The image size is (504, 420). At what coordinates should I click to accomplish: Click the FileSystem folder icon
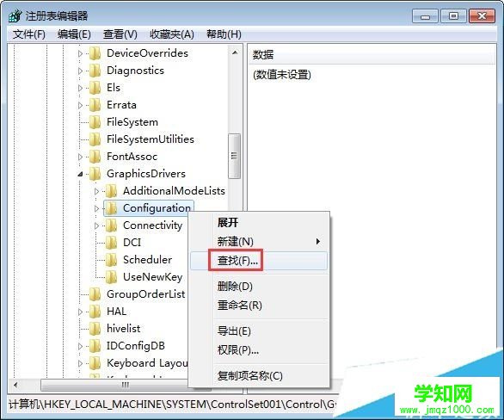pos(95,122)
